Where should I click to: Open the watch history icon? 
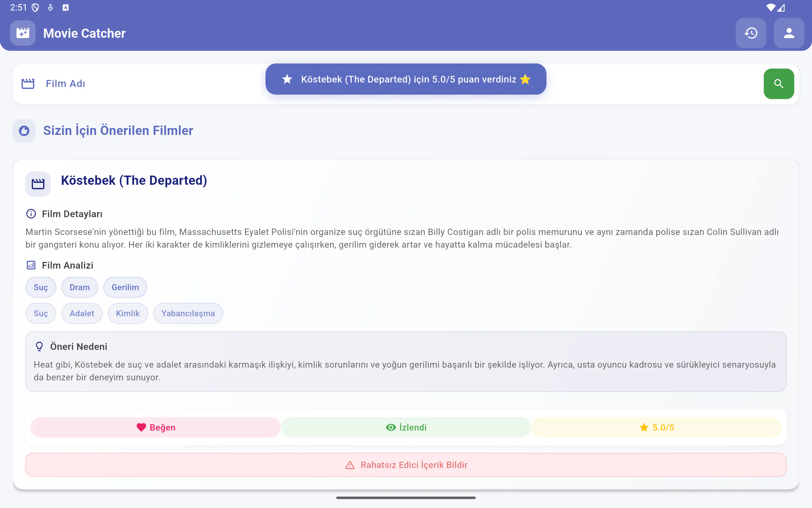coord(750,33)
